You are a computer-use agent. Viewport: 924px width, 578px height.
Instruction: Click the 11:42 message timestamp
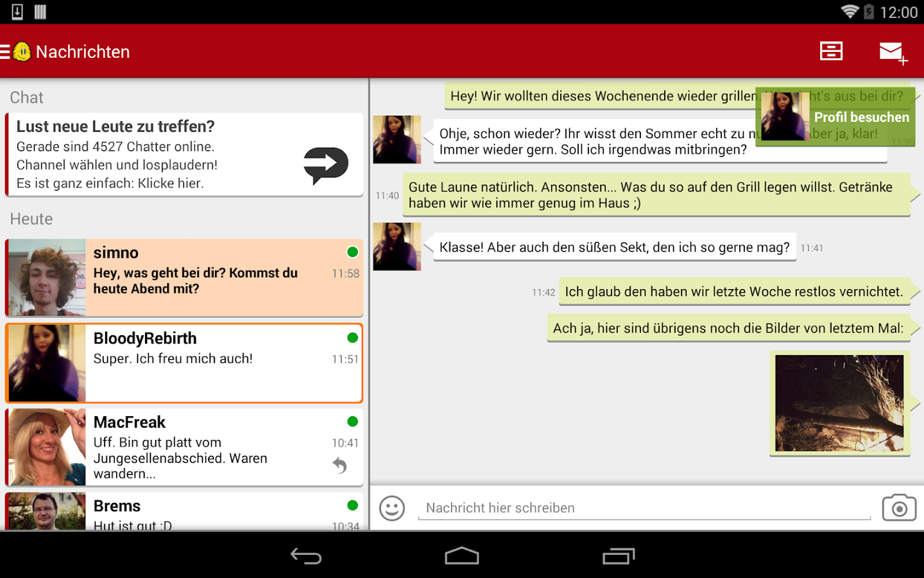coord(543,293)
